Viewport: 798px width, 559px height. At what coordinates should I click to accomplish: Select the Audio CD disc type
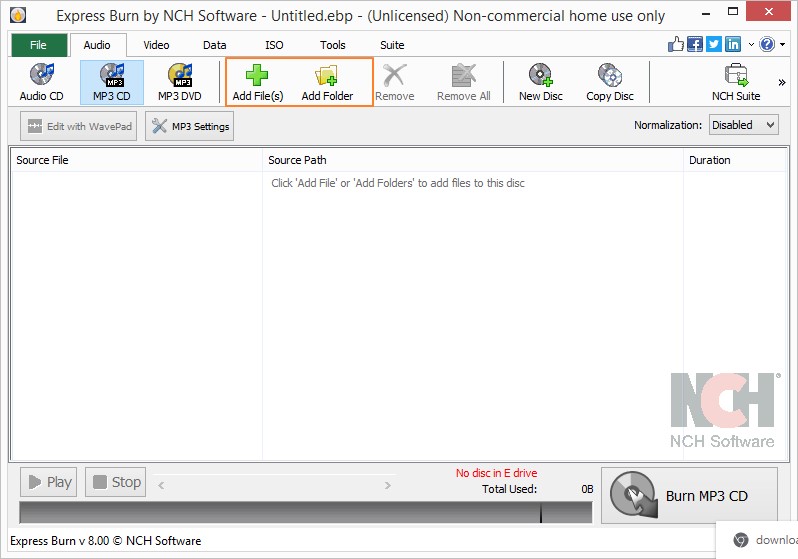42,82
